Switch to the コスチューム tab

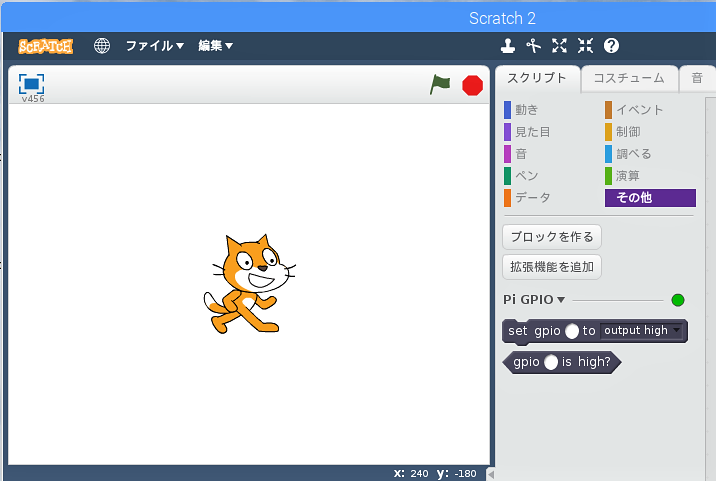[629, 78]
